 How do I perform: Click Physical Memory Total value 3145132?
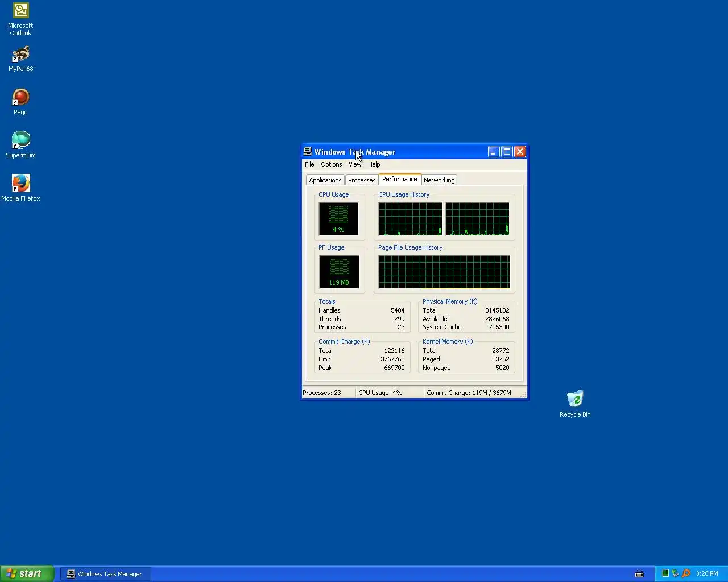497,310
